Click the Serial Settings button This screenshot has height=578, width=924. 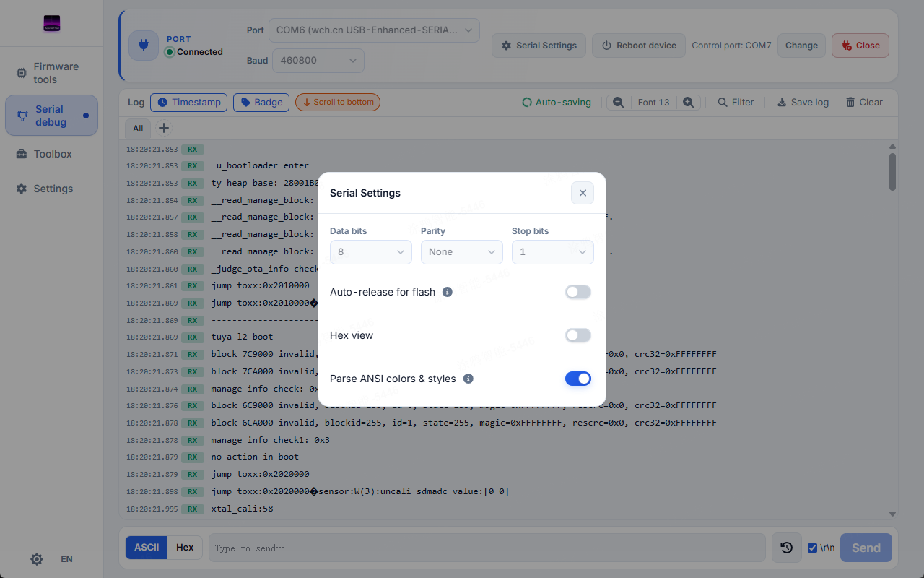point(539,46)
